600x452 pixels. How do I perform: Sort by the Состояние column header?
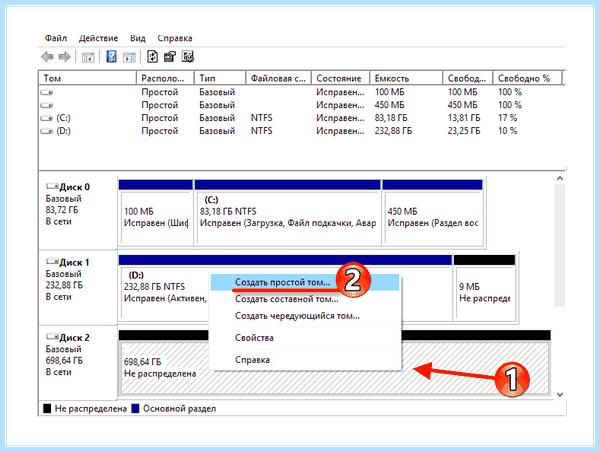341,78
